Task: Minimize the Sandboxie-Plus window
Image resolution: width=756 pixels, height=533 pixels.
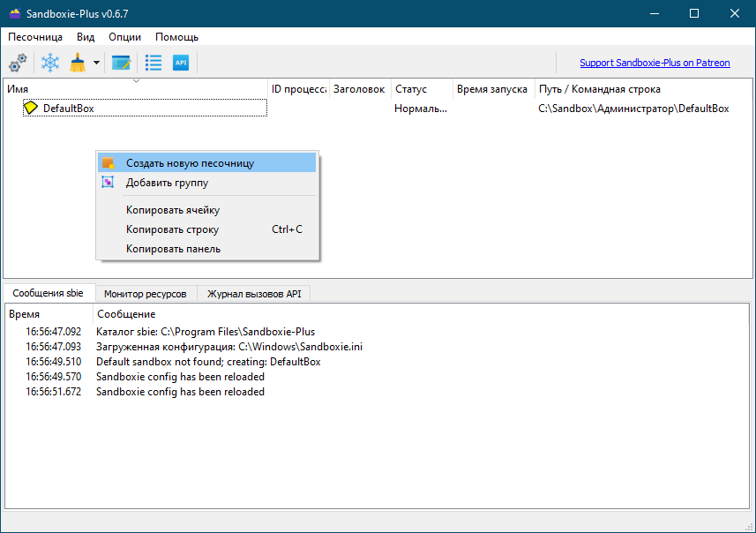Action: coord(655,13)
